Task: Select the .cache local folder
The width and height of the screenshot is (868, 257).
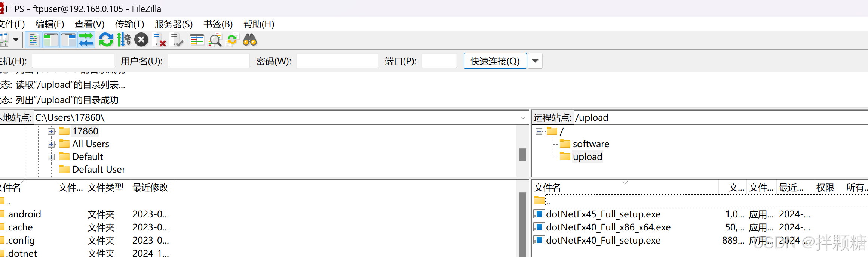Action: point(19,227)
